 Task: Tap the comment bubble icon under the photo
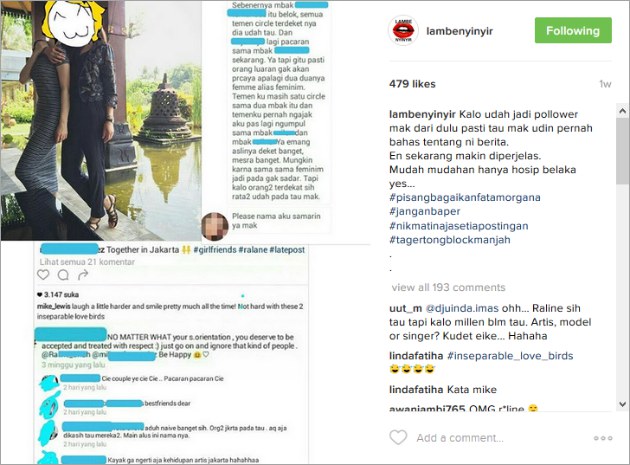(63, 275)
